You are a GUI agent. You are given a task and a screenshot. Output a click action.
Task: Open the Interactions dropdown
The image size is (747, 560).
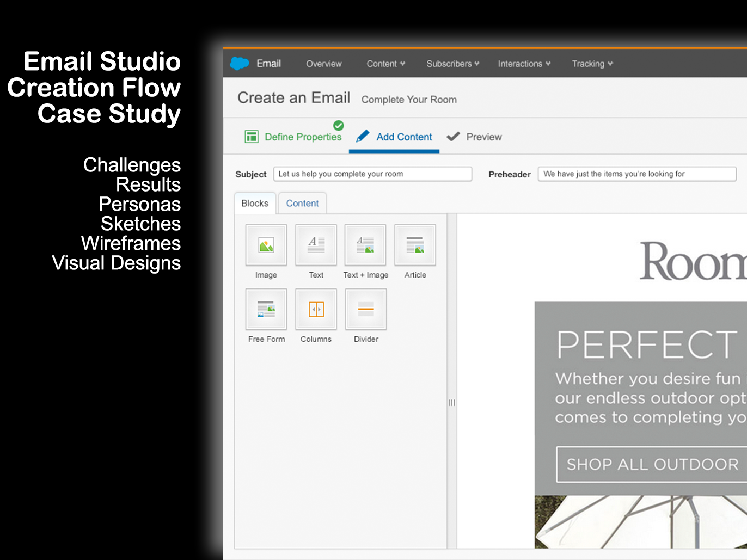coord(524,64)
